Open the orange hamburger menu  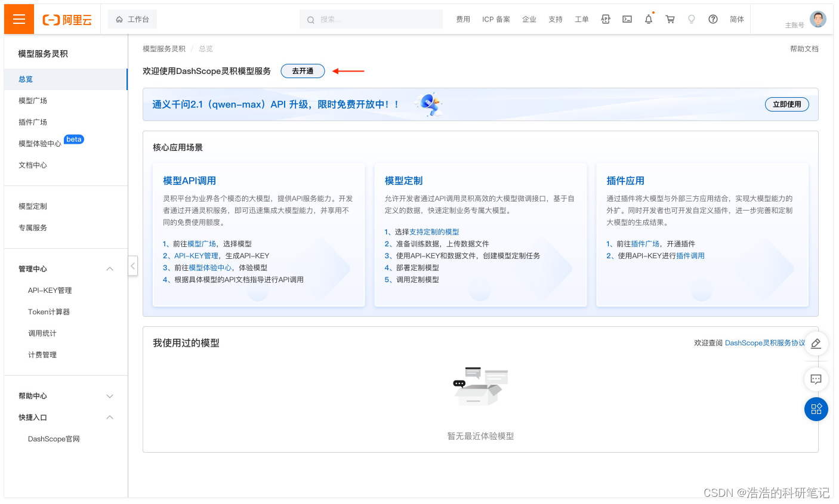[19, 19]
